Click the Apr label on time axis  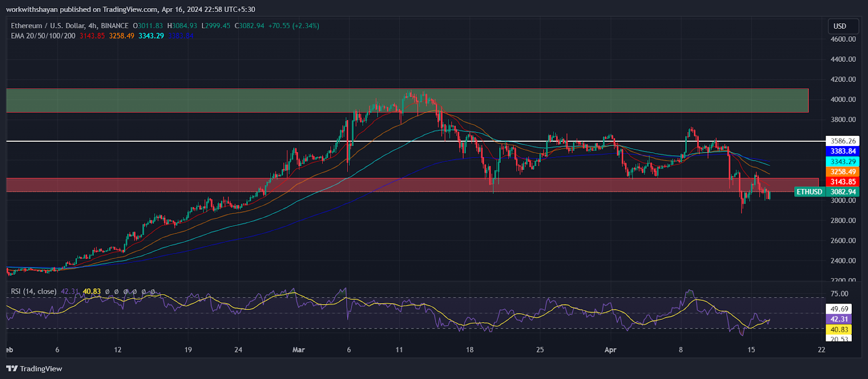tap(610, 350)
